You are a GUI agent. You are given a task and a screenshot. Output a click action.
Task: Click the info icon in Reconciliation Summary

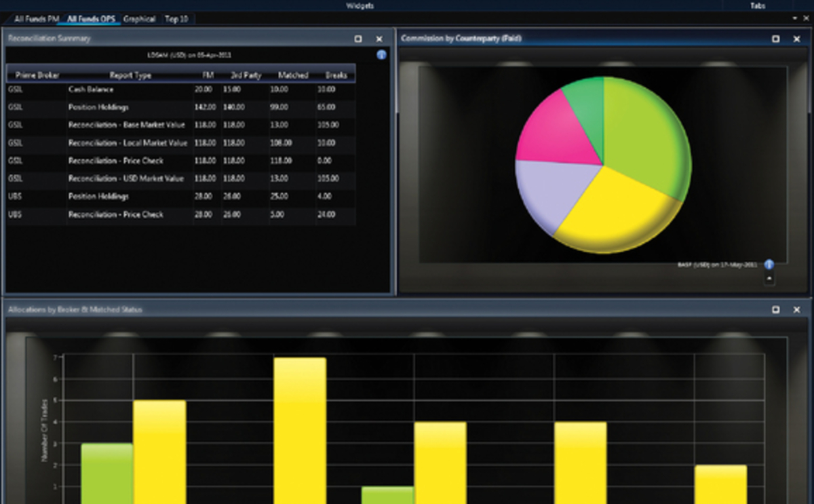click(x=381, y=55)
